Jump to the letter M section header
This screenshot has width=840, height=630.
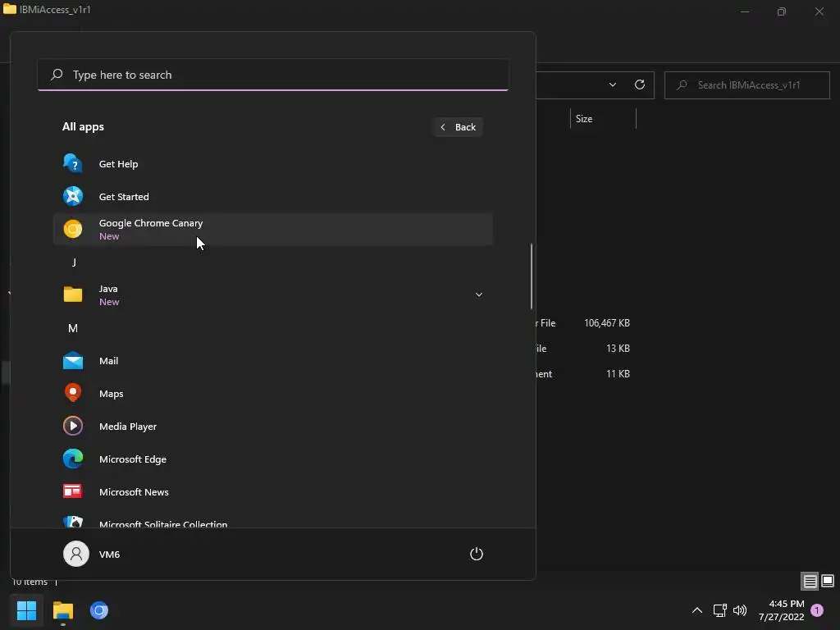(73, 328)
